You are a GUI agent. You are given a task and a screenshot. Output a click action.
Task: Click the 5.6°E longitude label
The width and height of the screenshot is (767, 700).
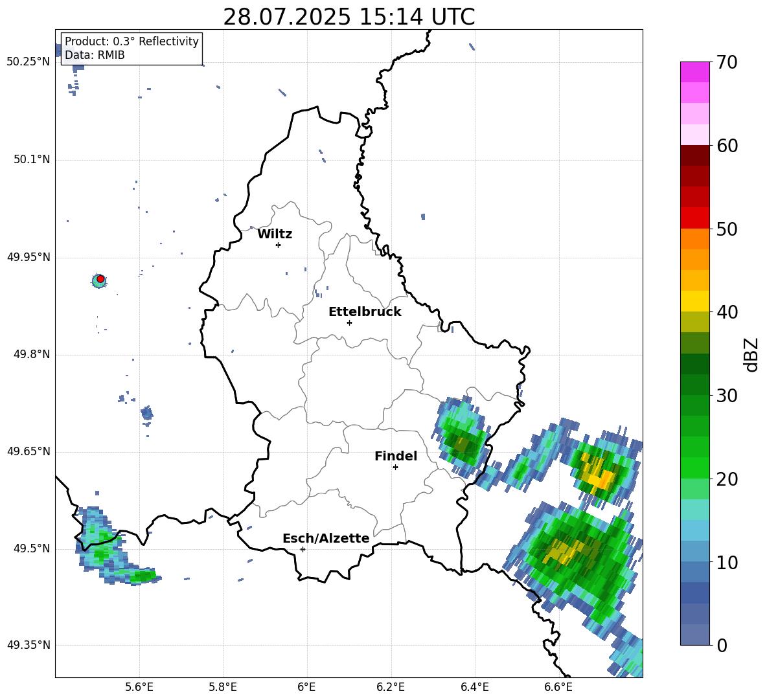(139, 687)
